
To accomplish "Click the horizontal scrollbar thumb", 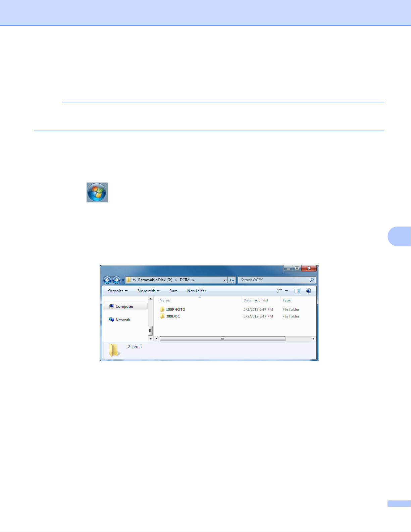I will point(222,339).
